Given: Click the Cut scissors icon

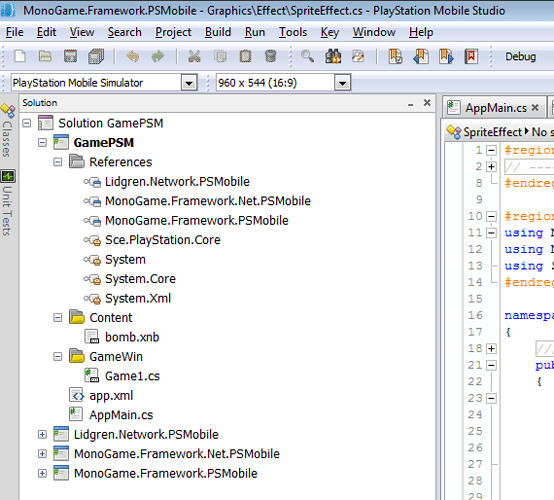Looking at the screenshot, I should [x=194, y=56].
